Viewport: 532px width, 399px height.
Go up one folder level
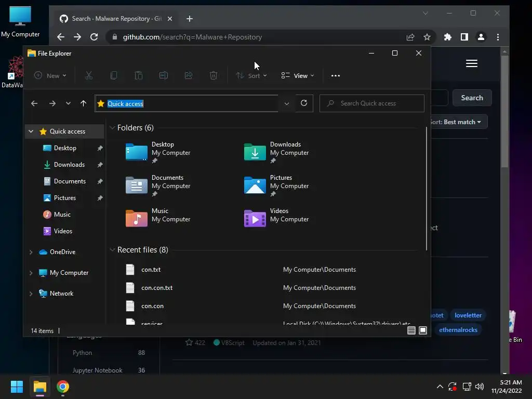click(84, 103)
